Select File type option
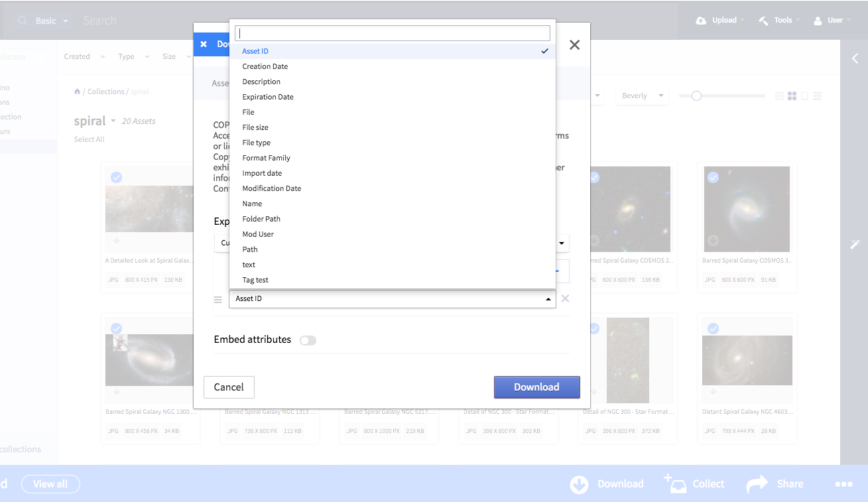868x502 pixels. (392, 143)
